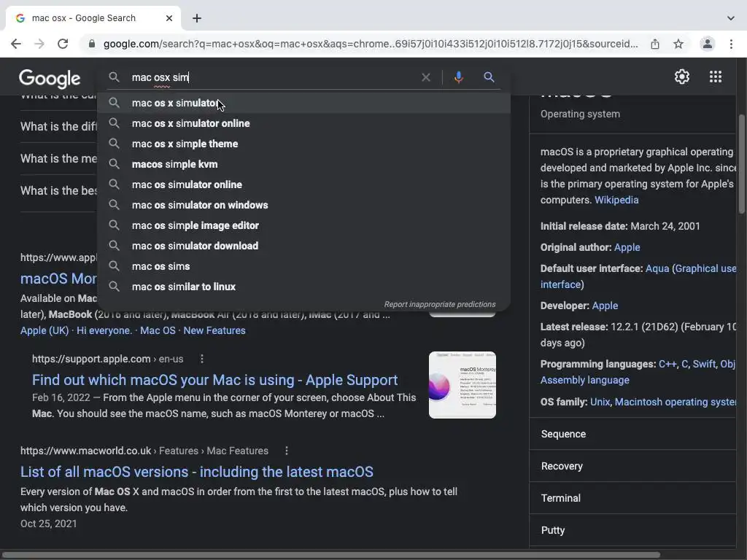
Task: Click the share page icon in address bar
Action: click(655, 44)
